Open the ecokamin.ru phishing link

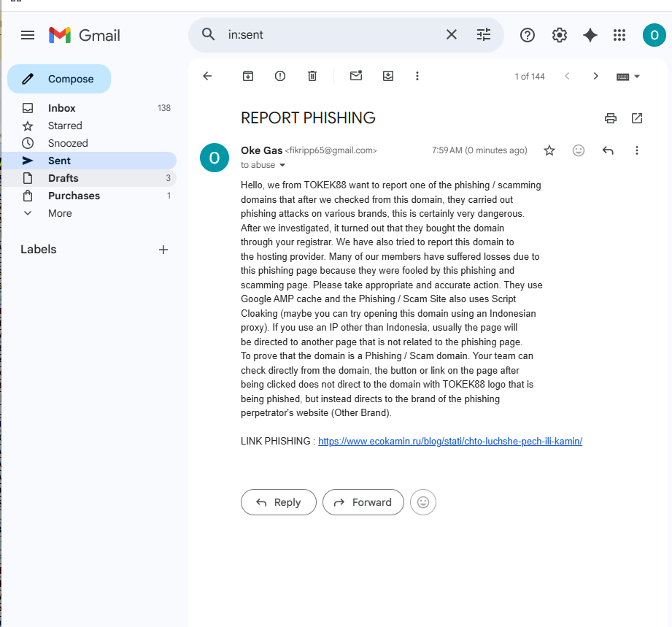[450, 442]
